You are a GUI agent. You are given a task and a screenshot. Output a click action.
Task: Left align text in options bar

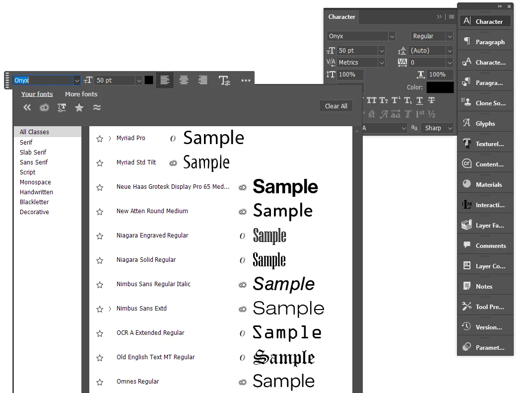tap(165, 80)
